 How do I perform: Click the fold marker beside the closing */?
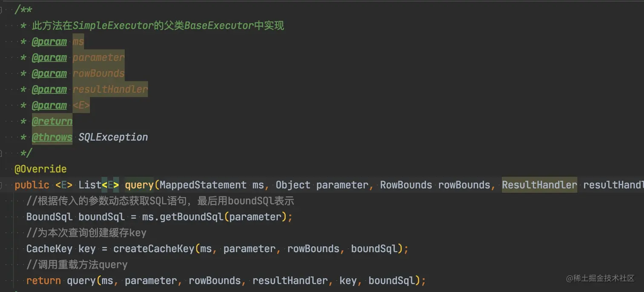tap(1, 153)
